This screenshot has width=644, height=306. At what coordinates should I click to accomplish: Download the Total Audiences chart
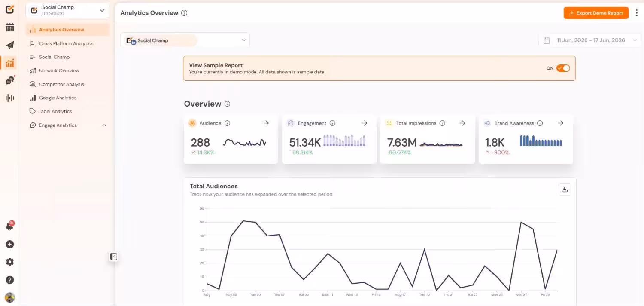[x=565, y=190]
